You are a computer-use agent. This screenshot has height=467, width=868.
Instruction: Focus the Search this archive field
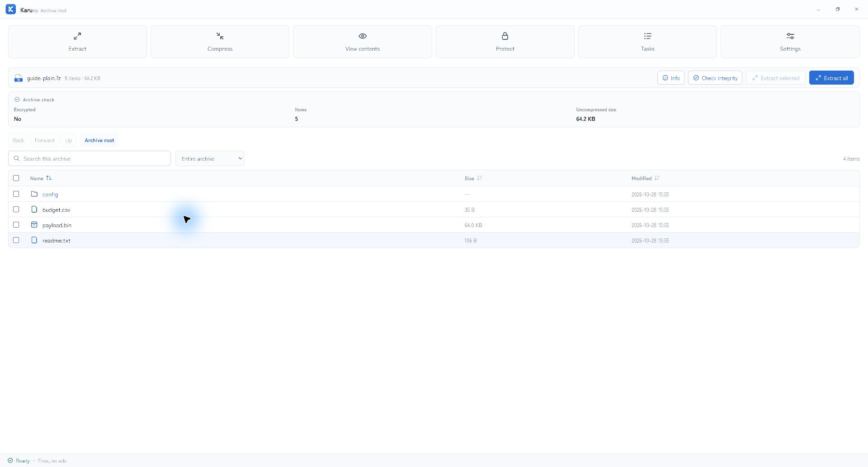90,159
